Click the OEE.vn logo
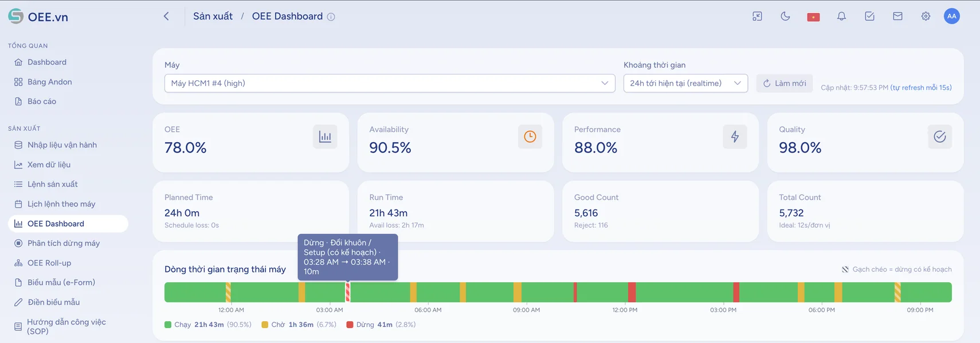The width and height of the screenshot is (980, 343). (38, 17)
